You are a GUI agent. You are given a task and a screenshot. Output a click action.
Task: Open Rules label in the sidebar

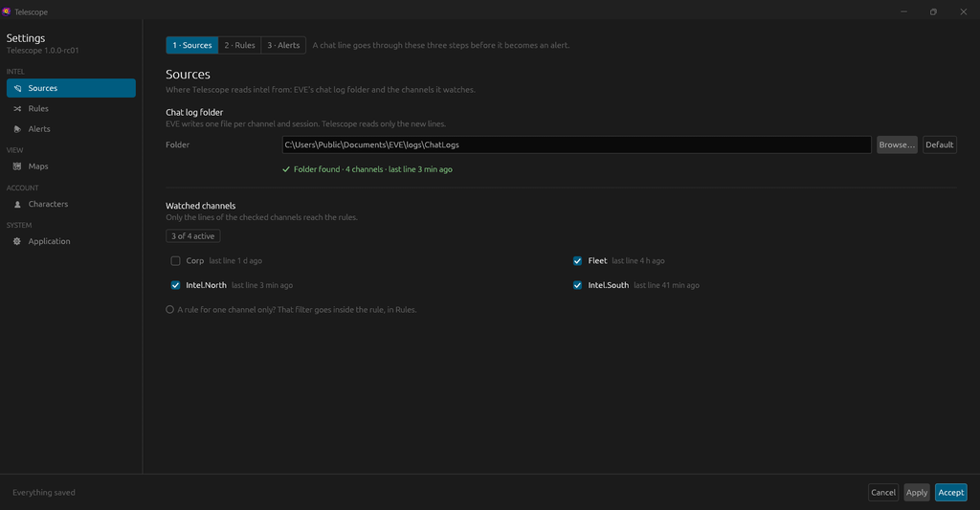[x=38, y=109]
